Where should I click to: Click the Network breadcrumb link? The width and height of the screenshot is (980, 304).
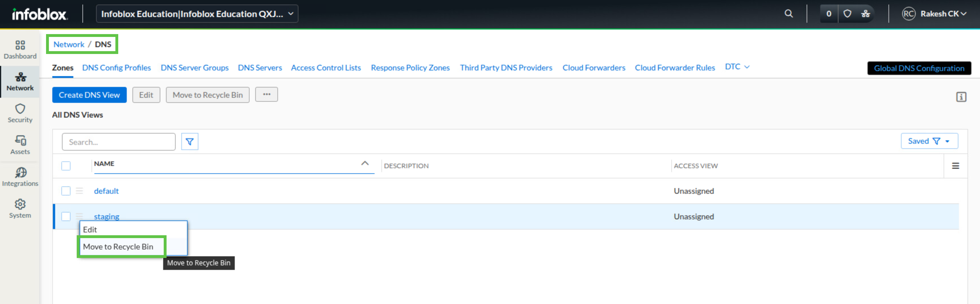pos(69,44)
